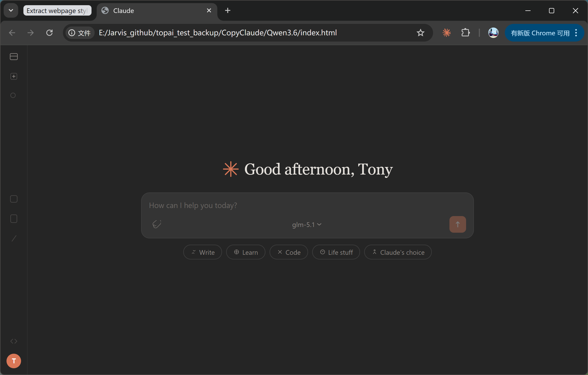This screenshot has height=375, width=588.
Task: Open the glm-5.1 model dropdown
Action: pyautogui.click(x=307, y=225)
